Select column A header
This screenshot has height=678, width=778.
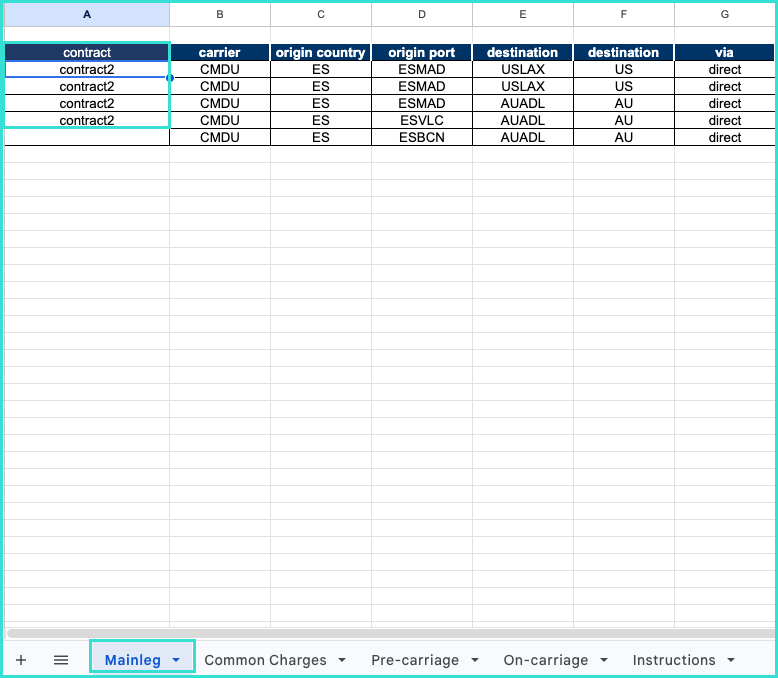87,14
